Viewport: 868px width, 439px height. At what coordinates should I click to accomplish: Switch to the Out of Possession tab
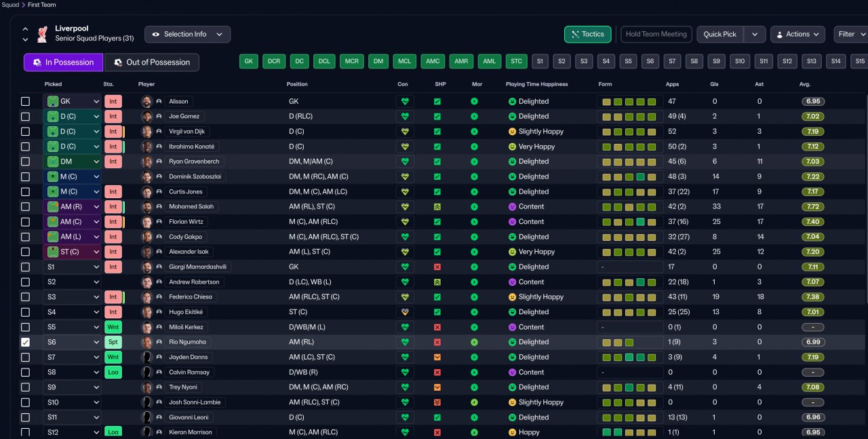click(x=151, y=62)
